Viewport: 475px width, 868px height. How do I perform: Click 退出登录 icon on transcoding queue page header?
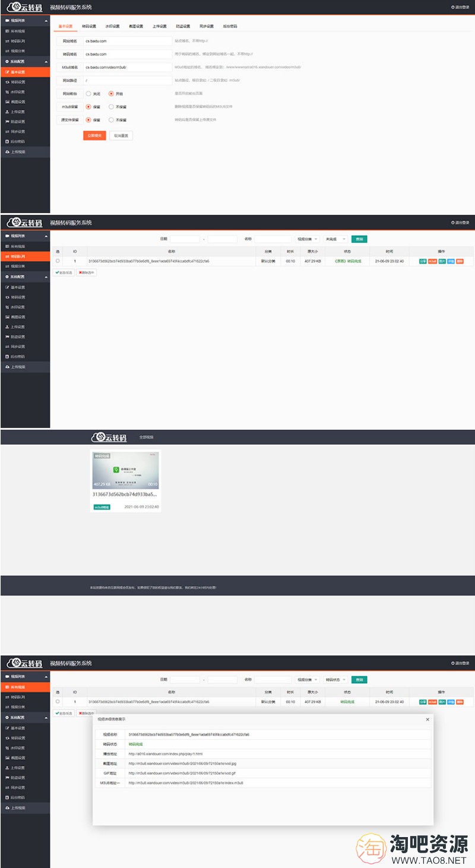point(452,223)
